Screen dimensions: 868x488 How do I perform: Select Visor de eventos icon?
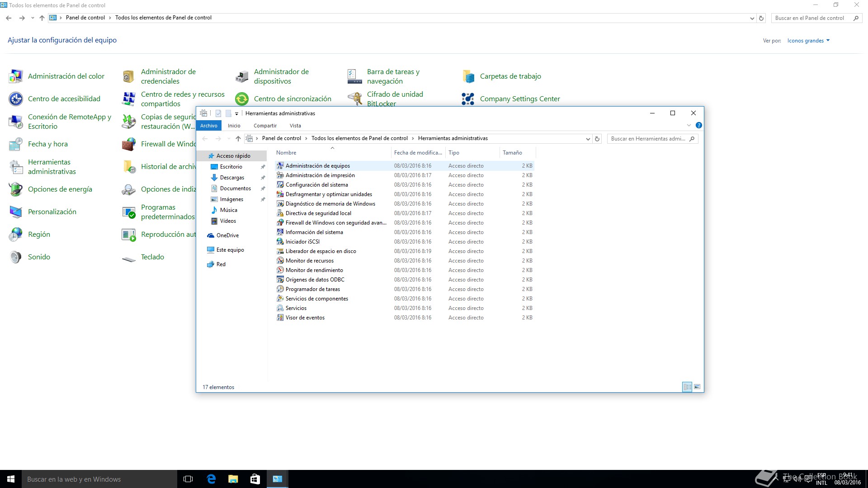pos(280,318)
